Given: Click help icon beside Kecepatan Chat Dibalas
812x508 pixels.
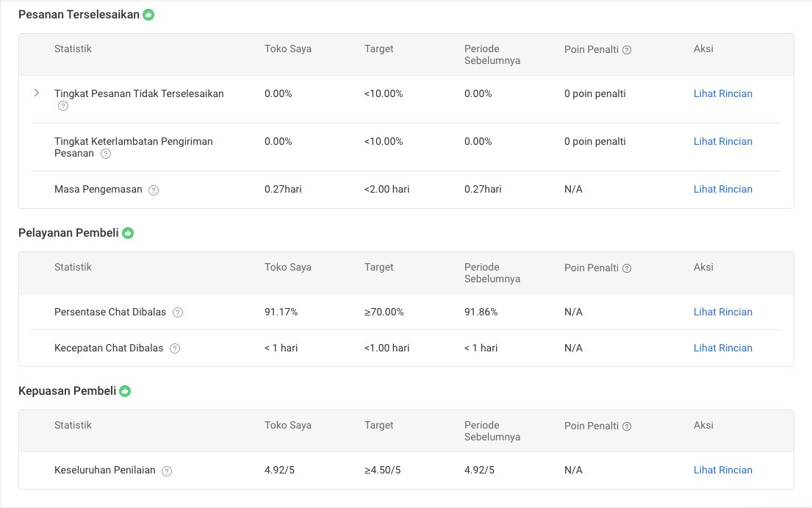Looking at the screenshot, I should [175, 348].
